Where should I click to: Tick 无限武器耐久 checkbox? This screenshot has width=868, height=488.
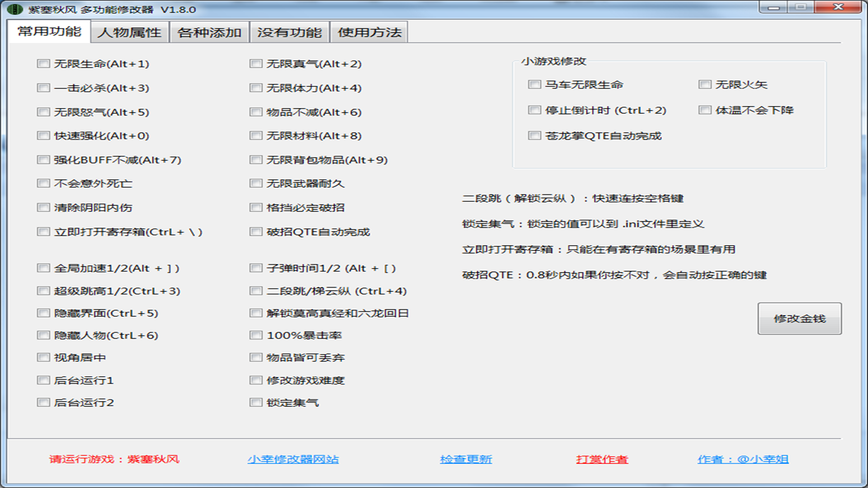coord(256,183)
